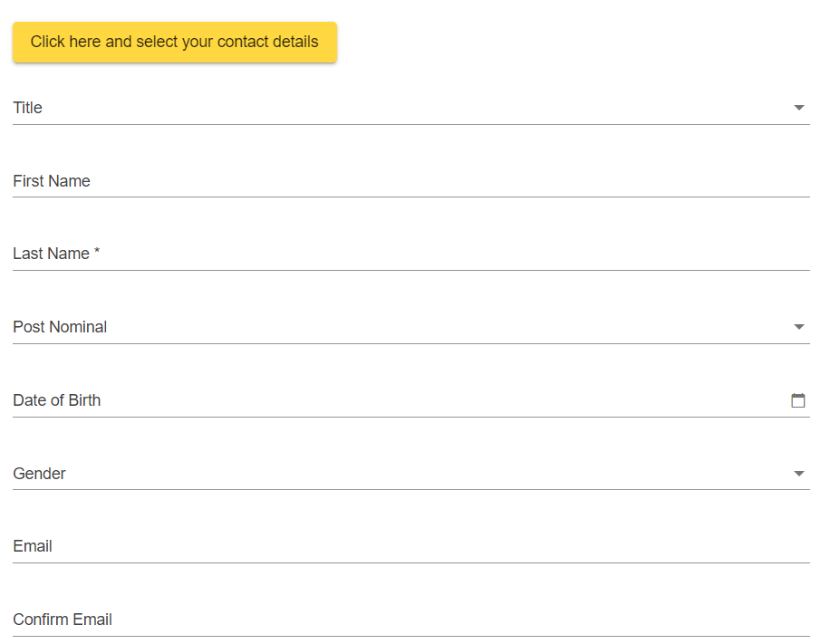Viewport: 821px width, 644px height.
Task: Click the 'Gender' label text
Action: pos(39,474)
